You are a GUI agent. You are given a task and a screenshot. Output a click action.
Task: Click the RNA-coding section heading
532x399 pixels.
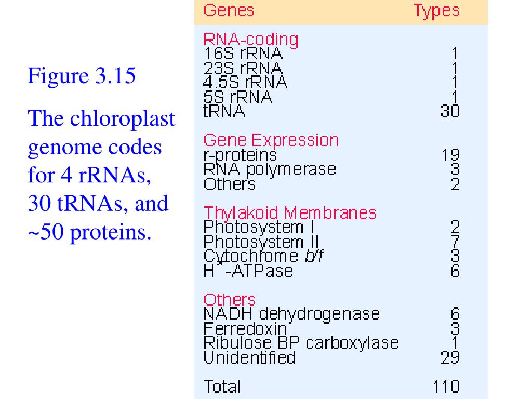(251, 39)
